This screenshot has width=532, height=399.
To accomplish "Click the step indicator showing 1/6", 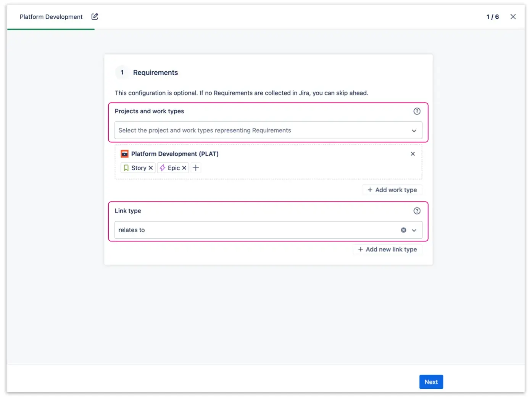I will 492,16.
